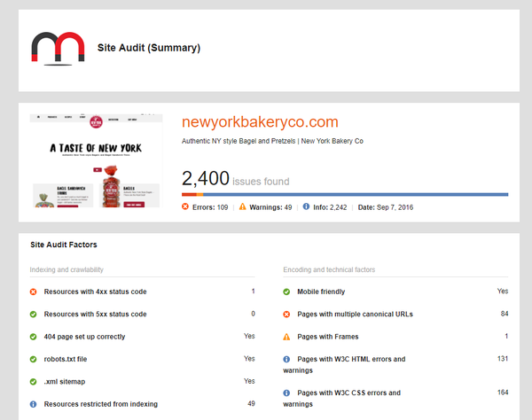This screenshot has height=420, width=532.
Task: Click the Info: 2,242 label
Action: coord(330,207)
